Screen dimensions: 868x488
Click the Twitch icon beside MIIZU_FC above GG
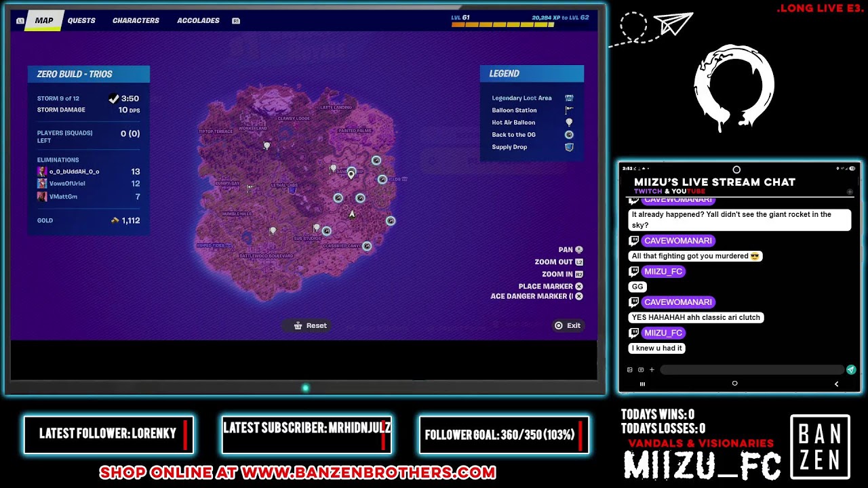pyautogui.click(x=634, y=272)
